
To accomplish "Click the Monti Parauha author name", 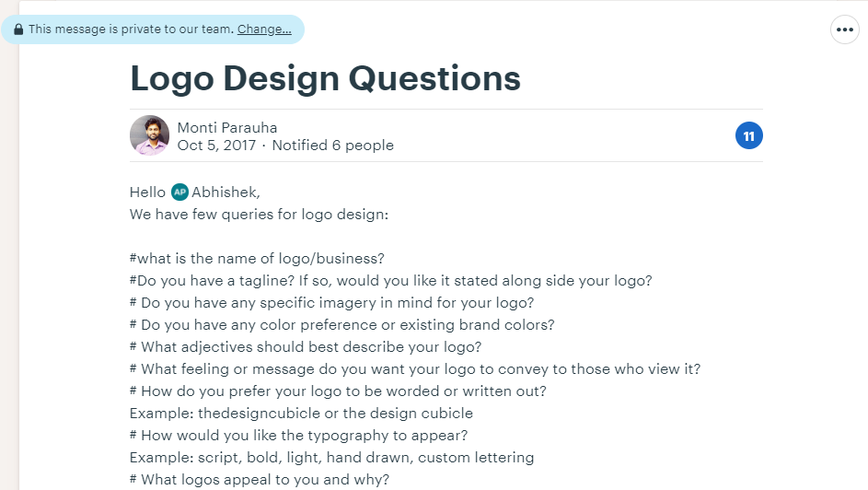I will 226,128.
